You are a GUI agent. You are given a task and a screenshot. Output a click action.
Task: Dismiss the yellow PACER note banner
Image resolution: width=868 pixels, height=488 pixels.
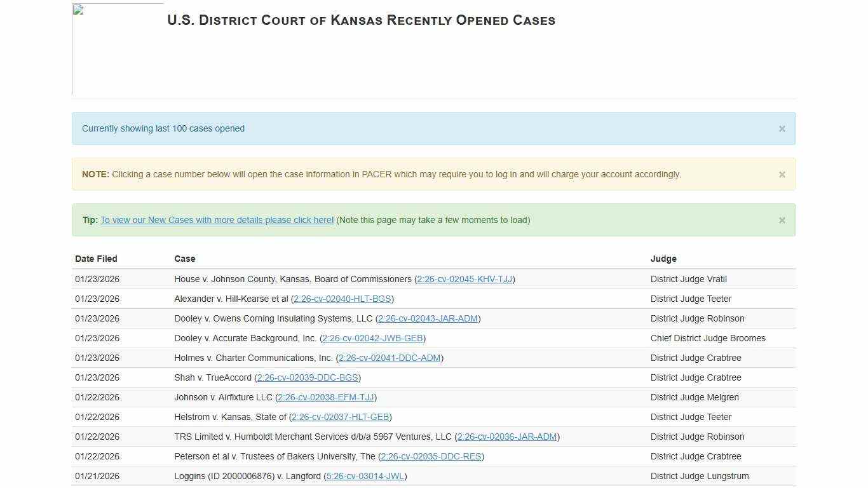point(782,174)
